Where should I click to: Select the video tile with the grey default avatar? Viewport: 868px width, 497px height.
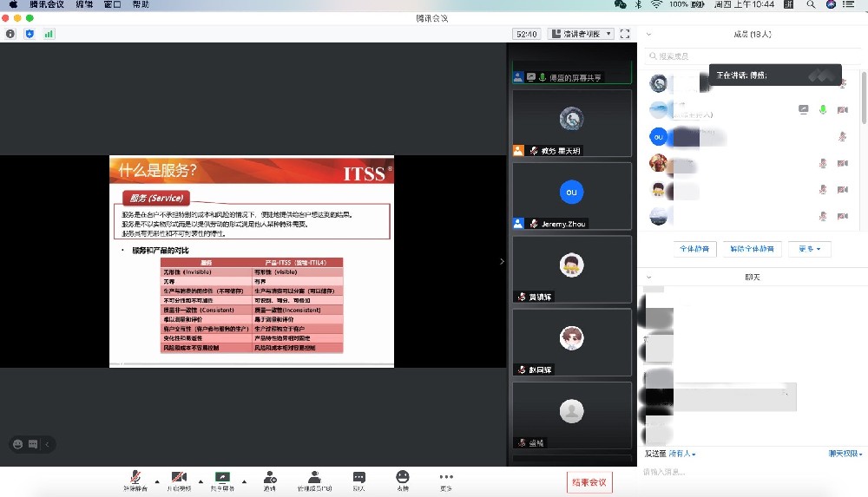point(572,415)
